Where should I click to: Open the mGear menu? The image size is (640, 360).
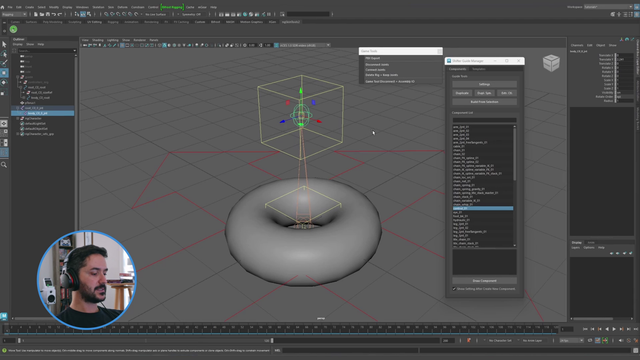click(x=202, y=7)
